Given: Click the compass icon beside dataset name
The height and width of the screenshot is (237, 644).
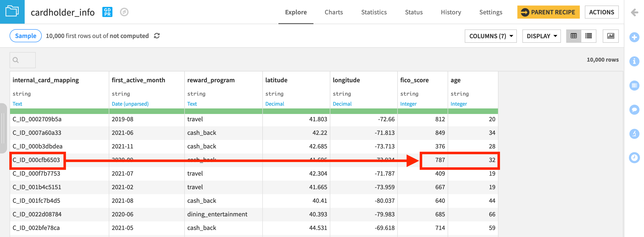Looking at the screenshot, I should [x=124, y=12].
